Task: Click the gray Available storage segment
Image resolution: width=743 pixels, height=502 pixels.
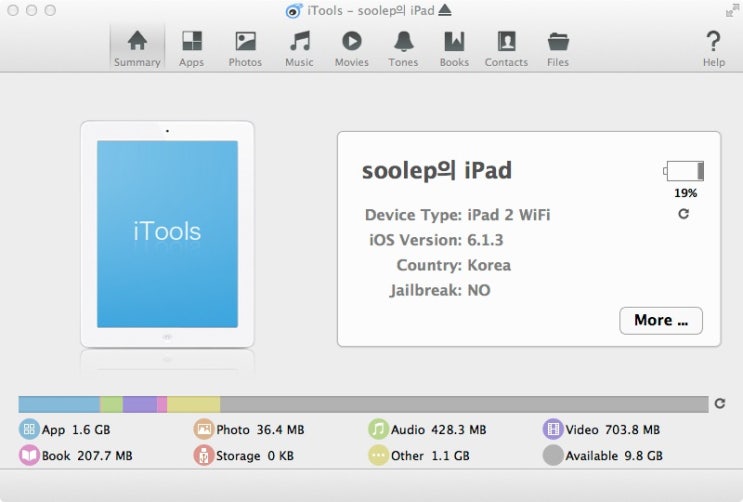Action: 463,404
